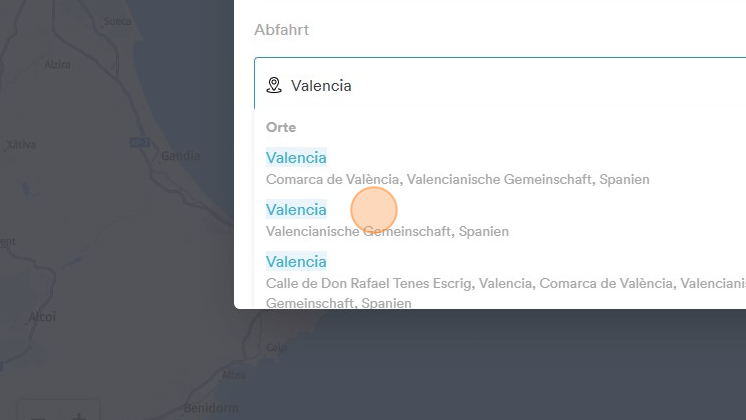
Task: Select the Xàtiva label on the map
Action: click(21, 145)
